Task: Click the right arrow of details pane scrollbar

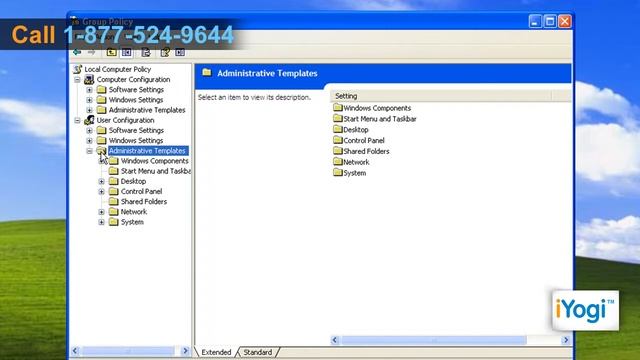Action: [x=566, y=340]
